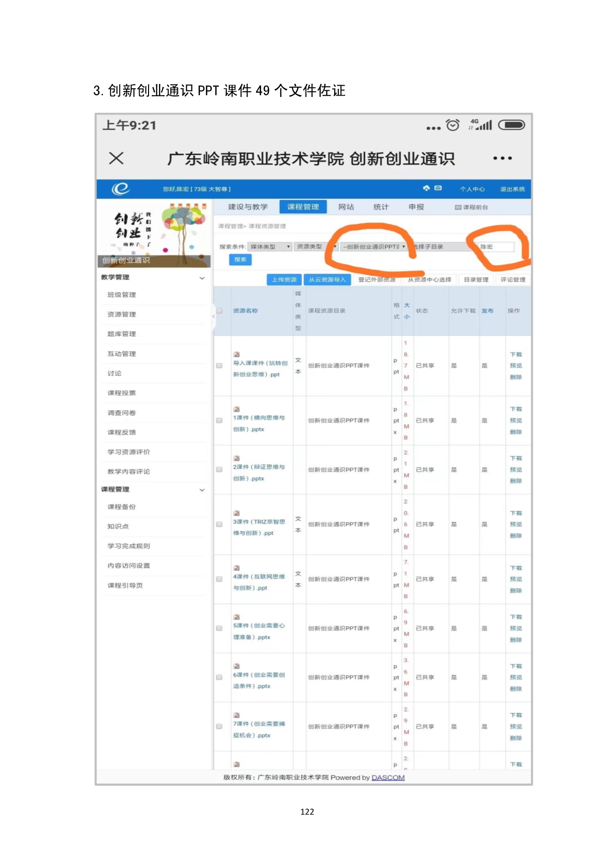Click file icon of 6课件 row

pyautogui.click(x=237, y=666)
